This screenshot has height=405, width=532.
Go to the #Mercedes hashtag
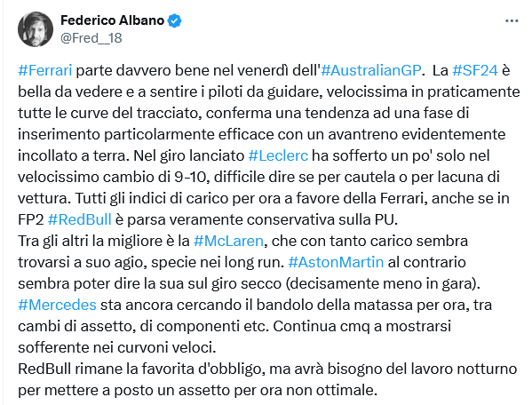[x=58, y=305]
